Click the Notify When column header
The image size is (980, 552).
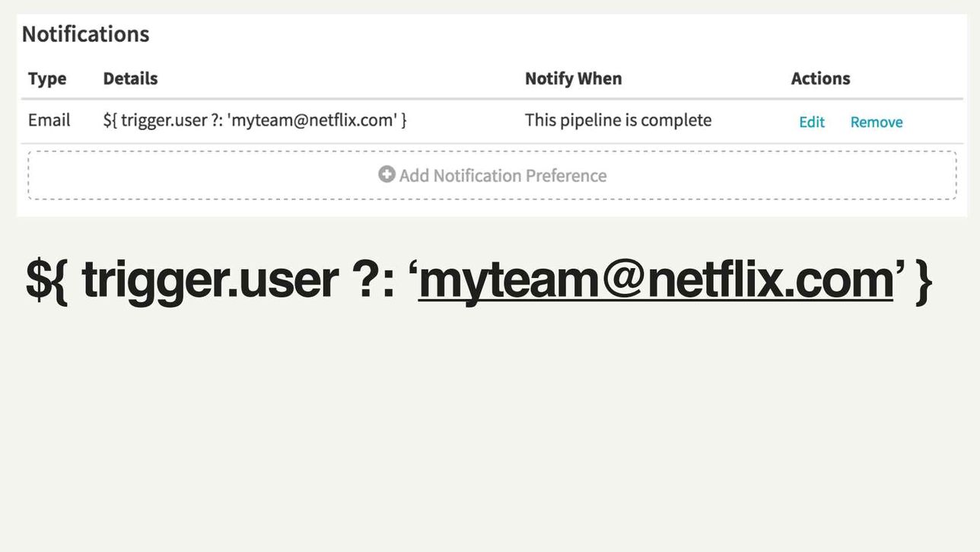(573, 78)
